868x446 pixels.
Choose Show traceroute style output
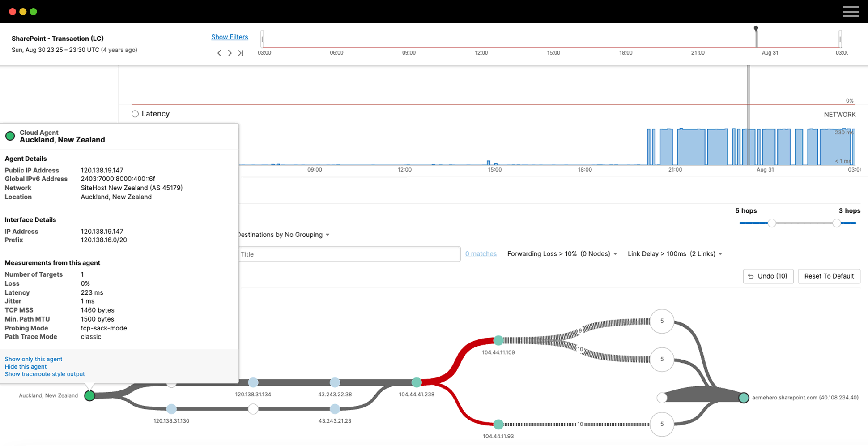click(x=45, y=374)
